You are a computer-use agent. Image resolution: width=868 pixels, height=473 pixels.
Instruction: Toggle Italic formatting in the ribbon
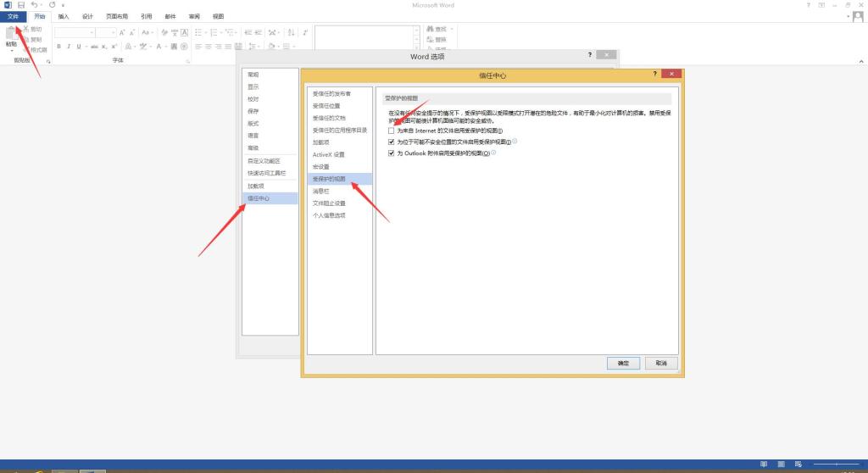(69, 47)
